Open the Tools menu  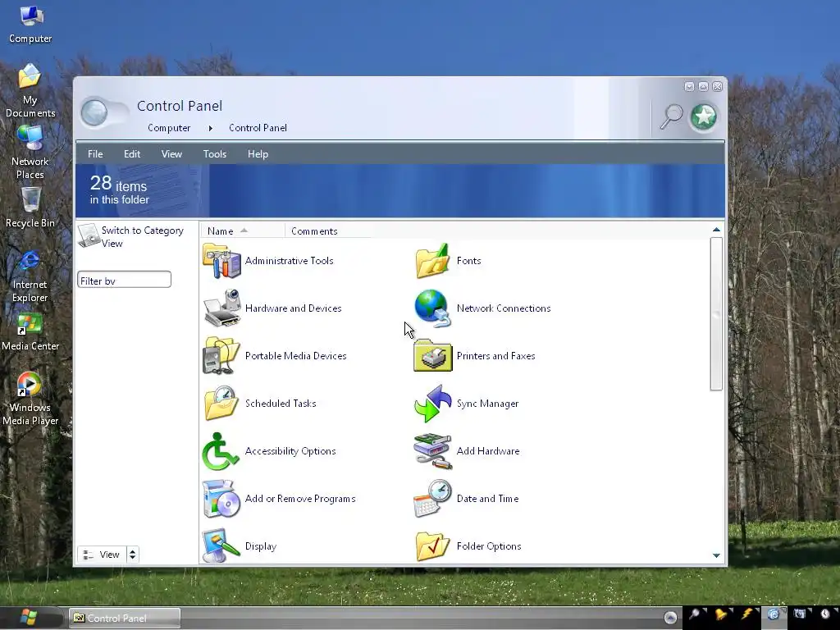215,153
